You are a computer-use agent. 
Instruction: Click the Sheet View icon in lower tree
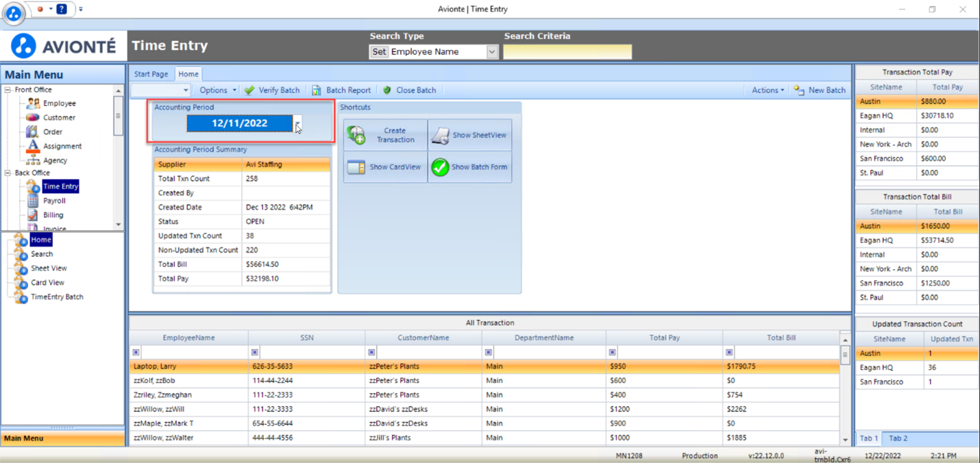[x=21, y=268]
